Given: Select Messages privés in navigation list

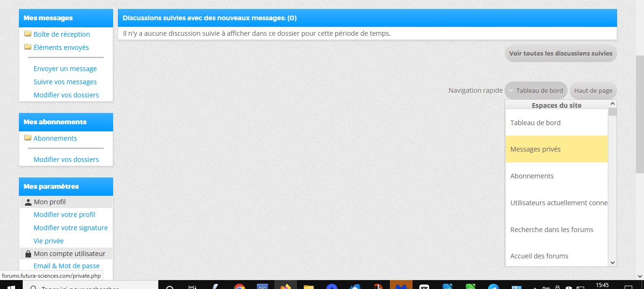Looking at the screenshot, I should 556,149.
